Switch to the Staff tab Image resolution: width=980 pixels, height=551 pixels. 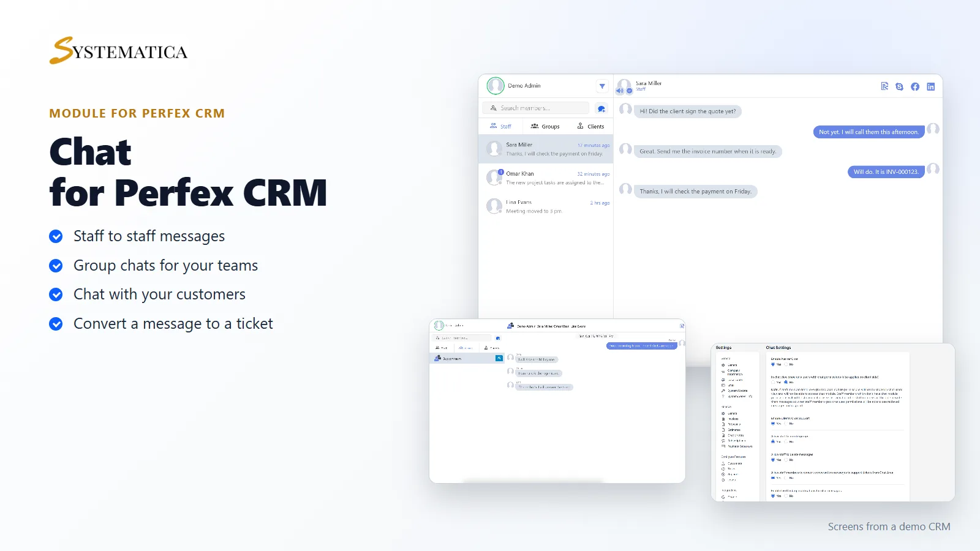500,126
